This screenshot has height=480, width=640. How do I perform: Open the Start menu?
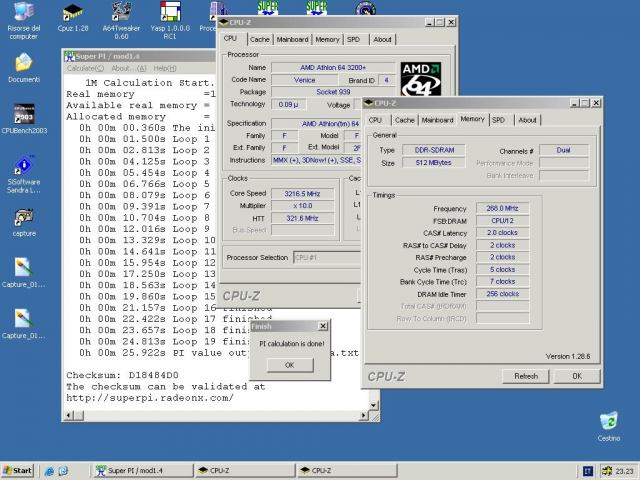coord(17,471)
